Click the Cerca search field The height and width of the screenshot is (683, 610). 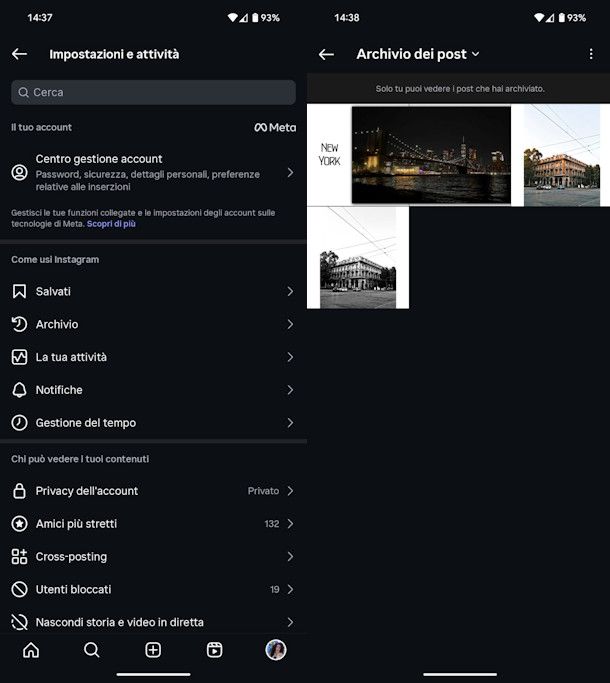pos(153,92)
